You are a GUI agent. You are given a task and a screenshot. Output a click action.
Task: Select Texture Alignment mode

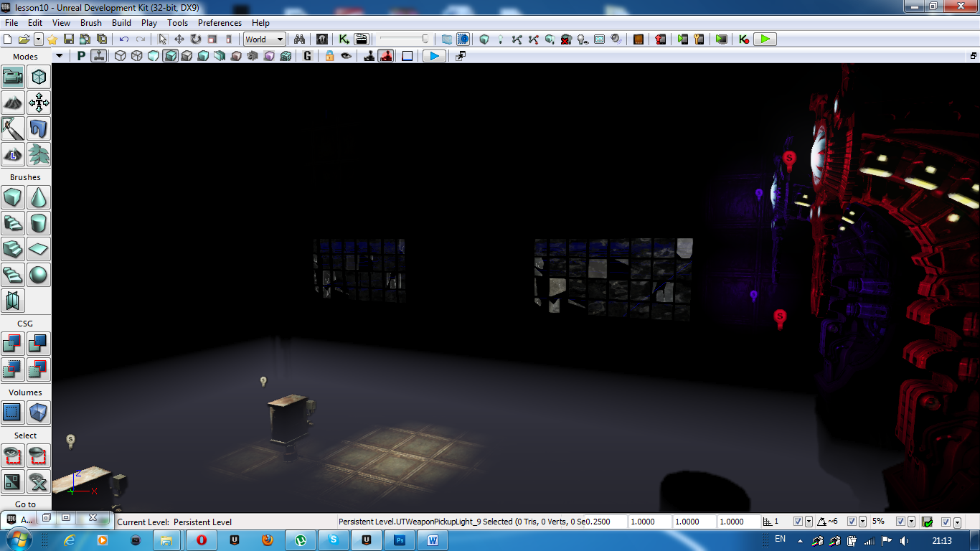(39, 103)
